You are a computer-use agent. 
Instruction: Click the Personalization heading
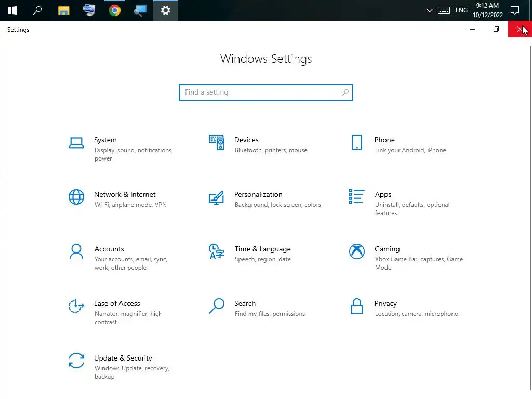click(x=258, y=194)
